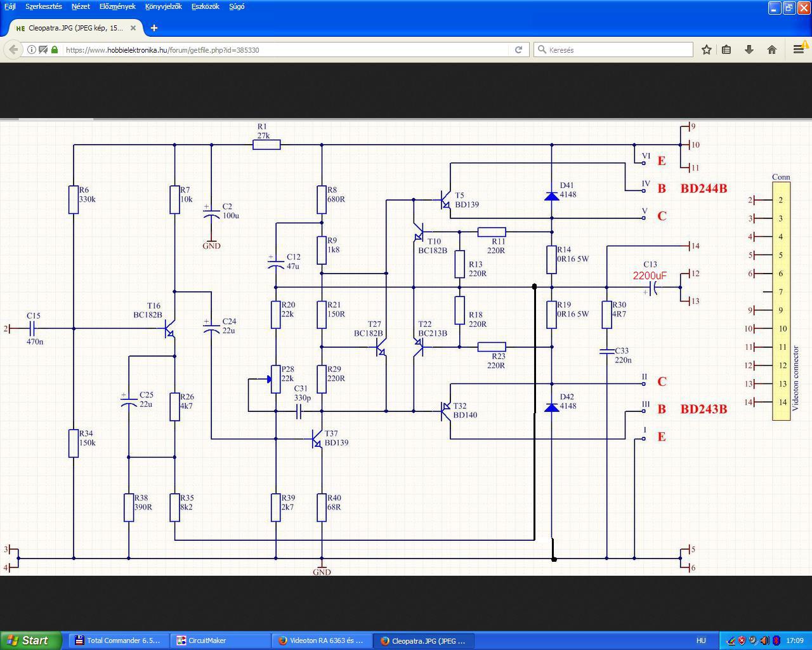Click the Windows Start button

point(30,640)
